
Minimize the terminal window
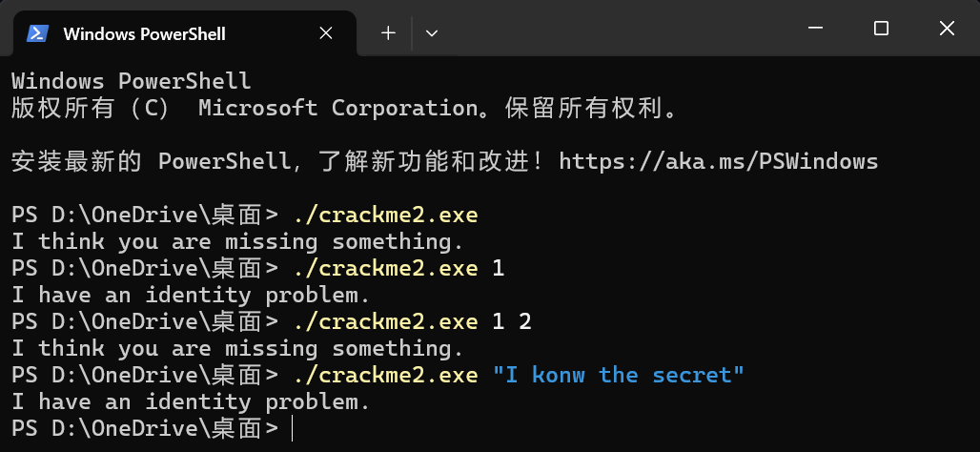click(815, 29)
